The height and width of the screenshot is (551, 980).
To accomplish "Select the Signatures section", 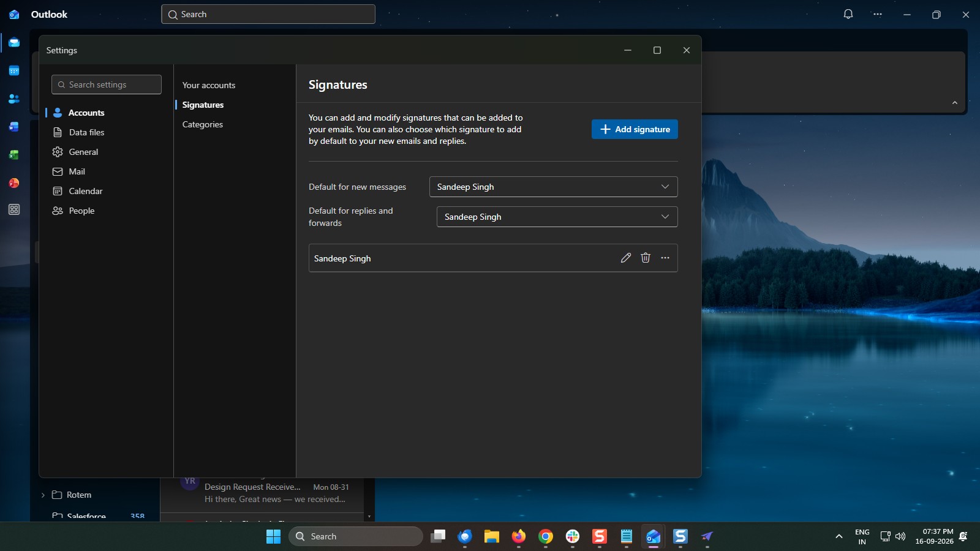I will click(203, 105).
